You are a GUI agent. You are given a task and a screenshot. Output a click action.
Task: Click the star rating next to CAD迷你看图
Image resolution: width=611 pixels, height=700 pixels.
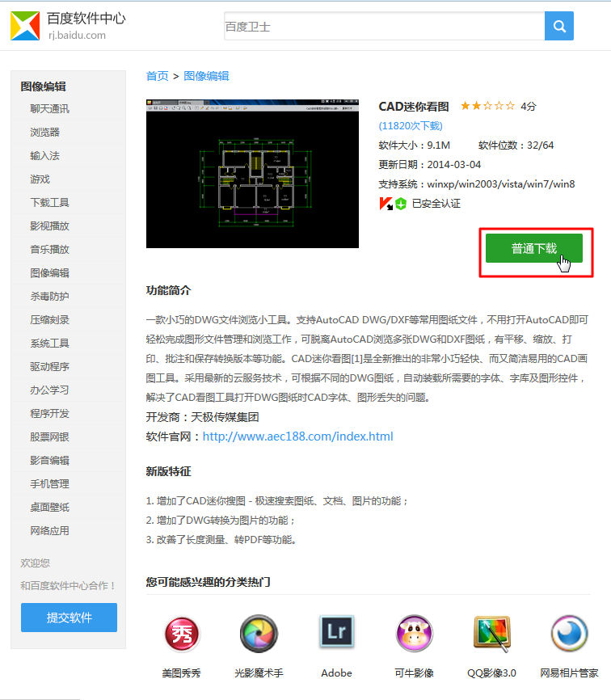(487, 106)
